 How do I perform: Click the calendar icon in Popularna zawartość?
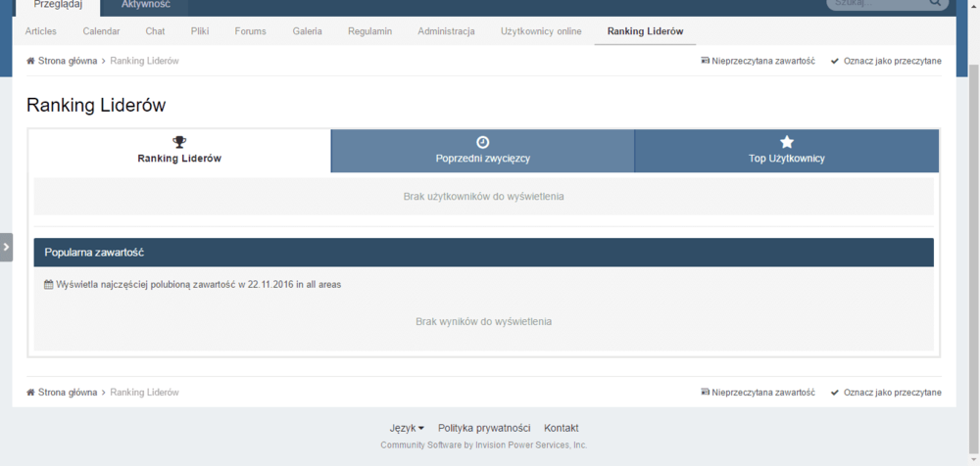coord(49,285)
